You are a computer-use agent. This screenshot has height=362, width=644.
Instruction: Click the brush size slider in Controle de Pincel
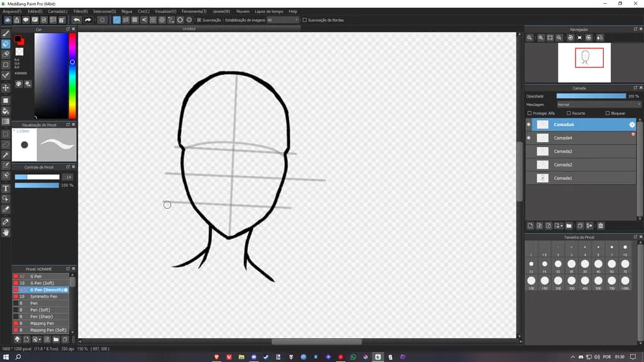[37, 177]
